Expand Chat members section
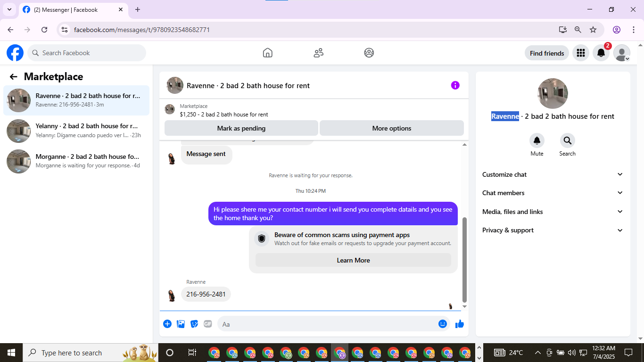This screenshot has height=362, width=644. point(553,193)
